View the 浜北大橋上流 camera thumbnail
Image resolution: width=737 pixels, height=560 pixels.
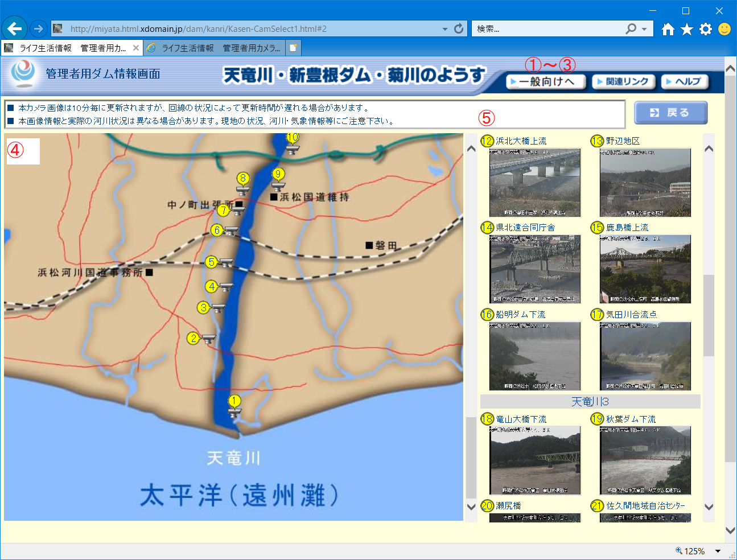(535, 183)
